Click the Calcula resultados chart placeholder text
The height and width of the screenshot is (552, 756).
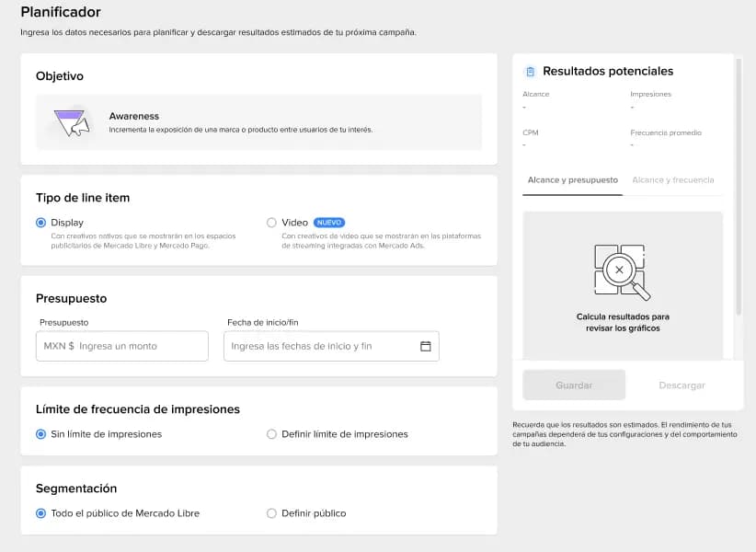[x=623, y=323]
